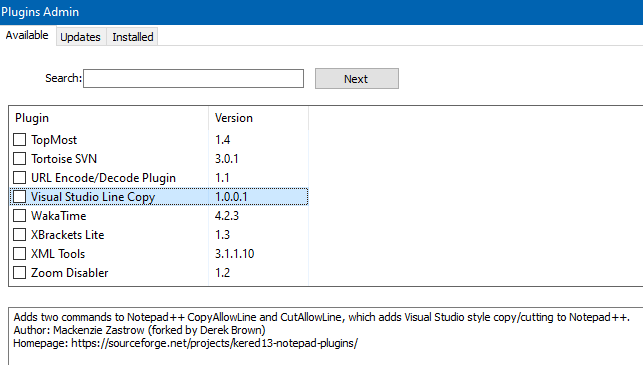This screenshot has height=365, width=643.
Task: Sort by the Plugin column header
Action: pyautogui.click(x=109, y=118)
